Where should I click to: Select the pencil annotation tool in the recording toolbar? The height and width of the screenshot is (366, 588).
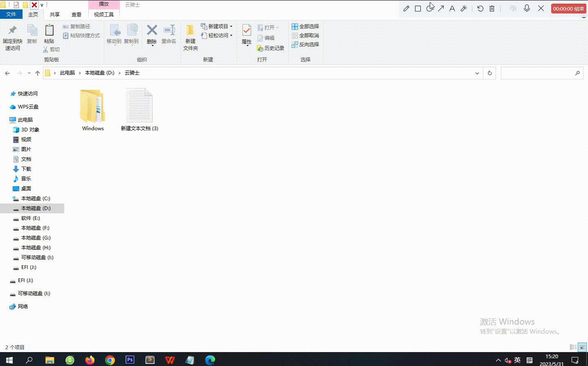pyautogui.click(x=406, y=8)
